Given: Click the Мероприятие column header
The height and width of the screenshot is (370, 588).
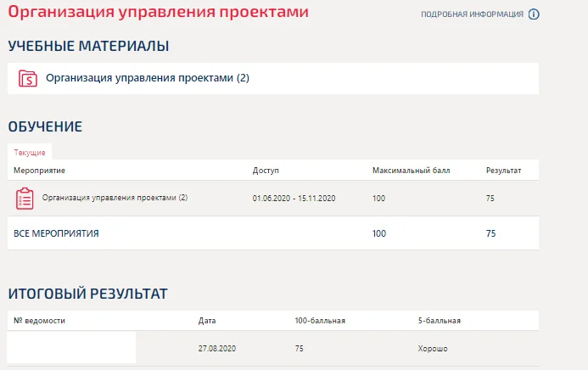Looking at the screenshot, I should 39,171.
